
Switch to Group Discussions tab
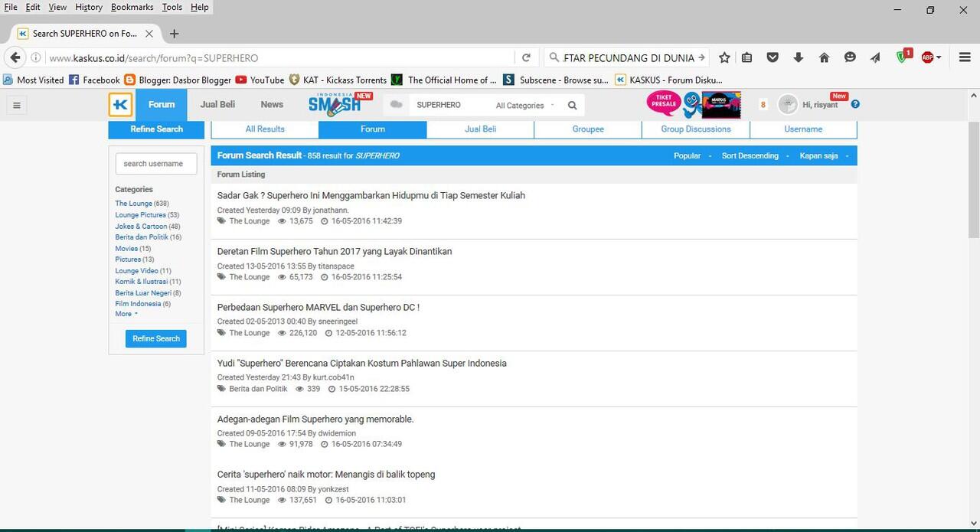click(x=696, y=129)
